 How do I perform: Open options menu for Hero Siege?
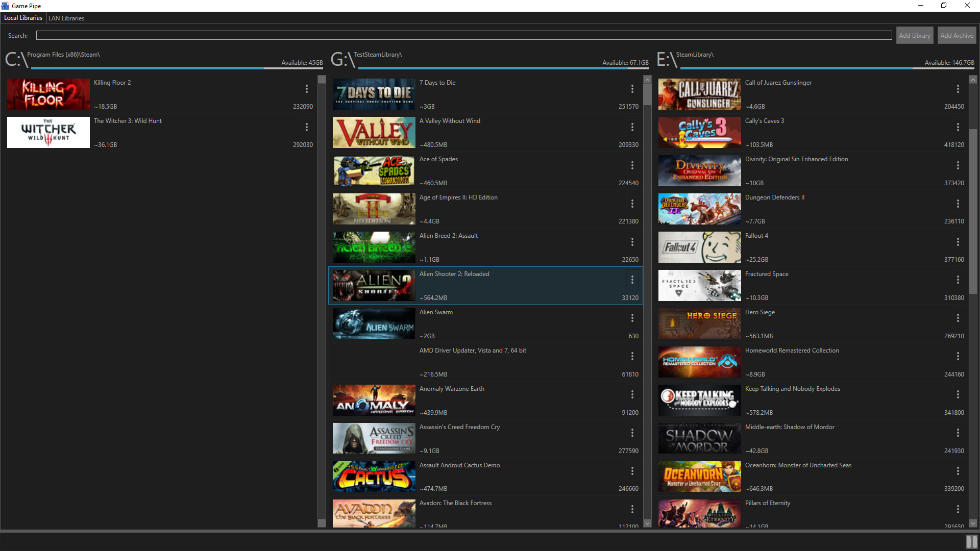click(958, 318)
